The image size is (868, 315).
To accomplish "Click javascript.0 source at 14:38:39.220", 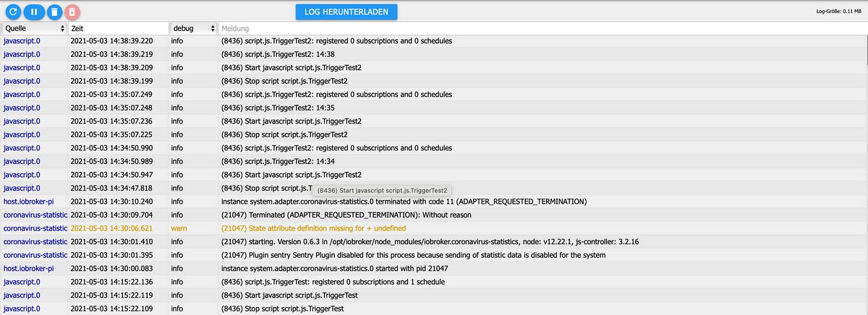I will [x=22, y=41].
